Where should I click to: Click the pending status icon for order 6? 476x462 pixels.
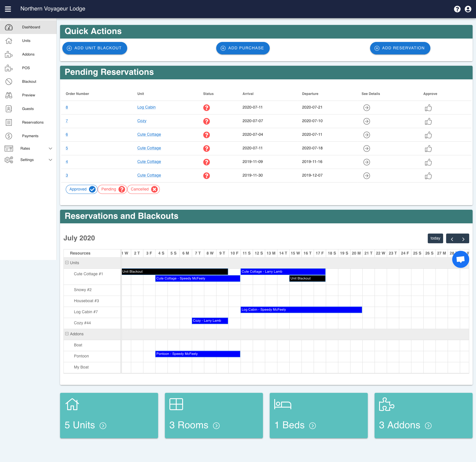(206, 135)
